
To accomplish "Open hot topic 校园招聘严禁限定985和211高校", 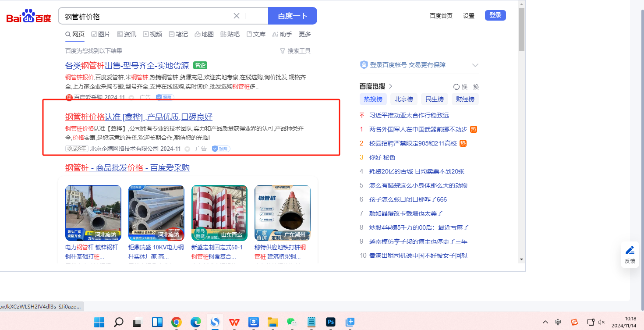I will pos(413,143).
